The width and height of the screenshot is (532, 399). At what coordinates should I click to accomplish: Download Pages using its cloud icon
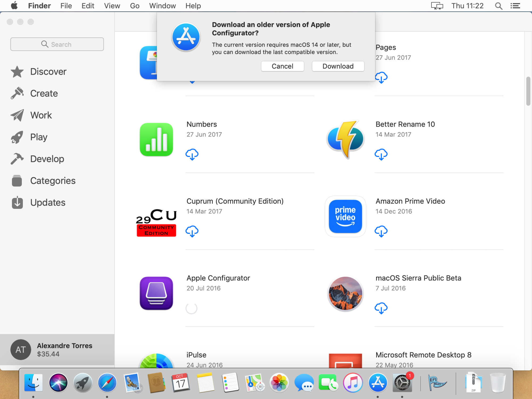point(381,77)
